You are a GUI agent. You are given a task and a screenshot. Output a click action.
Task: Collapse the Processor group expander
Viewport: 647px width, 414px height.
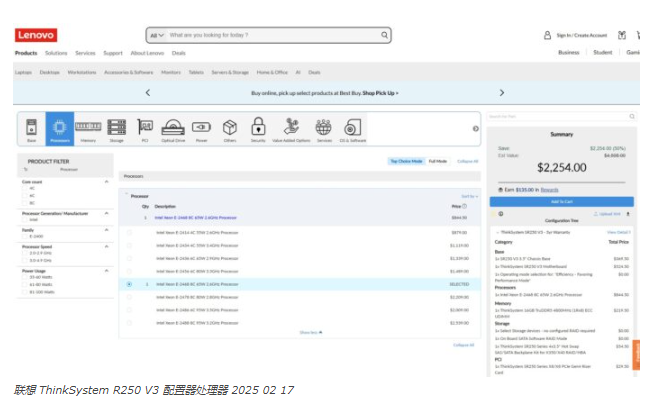point(126,194)
